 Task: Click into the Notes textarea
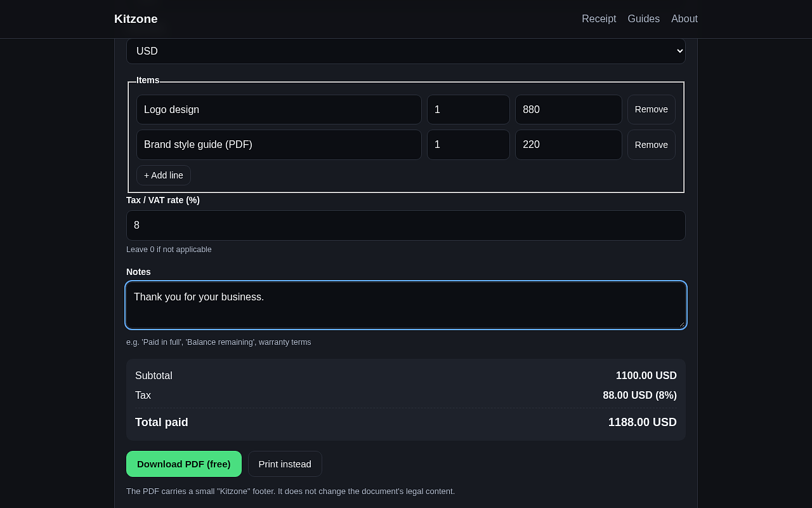coord(406,305)
